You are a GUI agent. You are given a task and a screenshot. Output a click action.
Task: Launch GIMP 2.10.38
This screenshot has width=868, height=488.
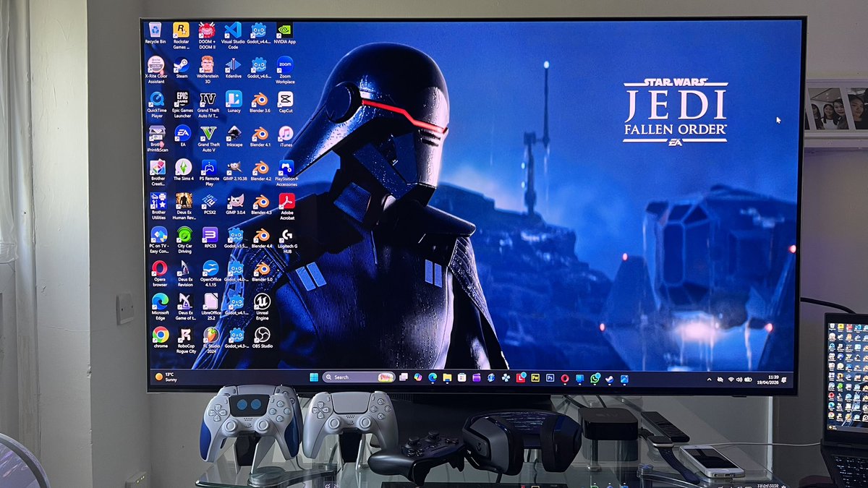[234, 168]
